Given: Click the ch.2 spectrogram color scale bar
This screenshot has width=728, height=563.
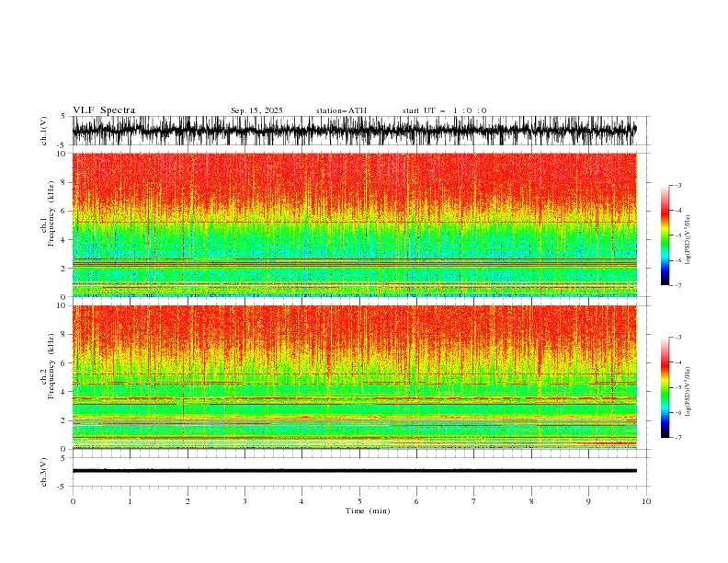Looking at the screenshot, I should click(665, 387).
